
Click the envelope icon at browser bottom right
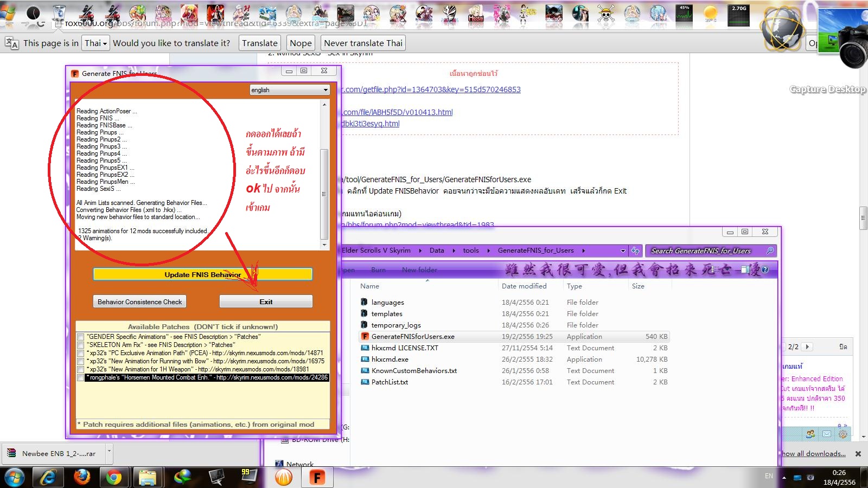(x=826, y=434)
